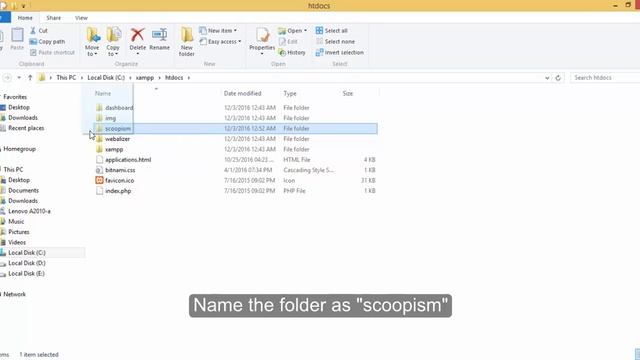The image size is (640, 360).
Task: Expand the address bar history dropdown
Action: pyautogui.click(x=547, y=78)
